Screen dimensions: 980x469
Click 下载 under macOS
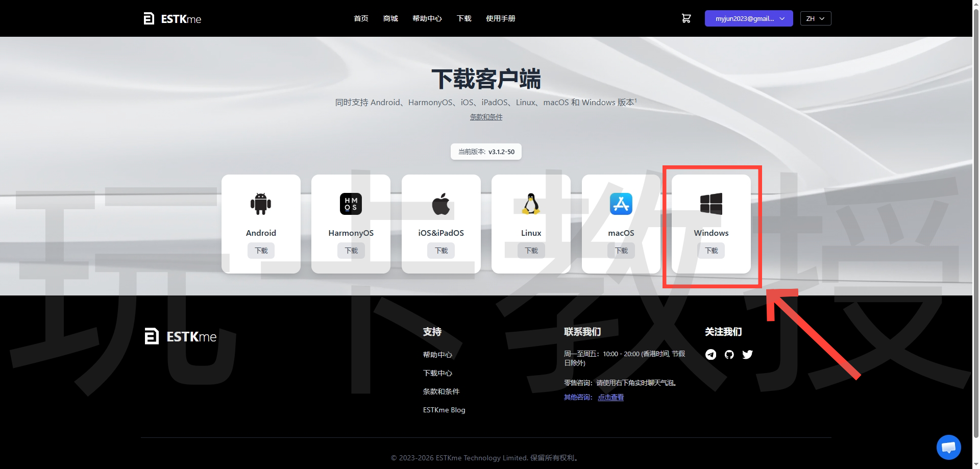click(x=621, y=251)
